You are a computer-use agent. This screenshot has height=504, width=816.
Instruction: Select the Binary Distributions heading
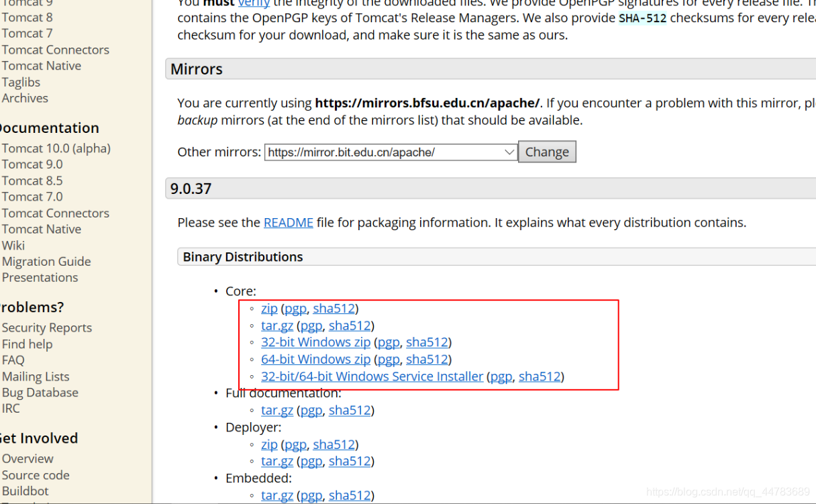click(x=243, y=256)
